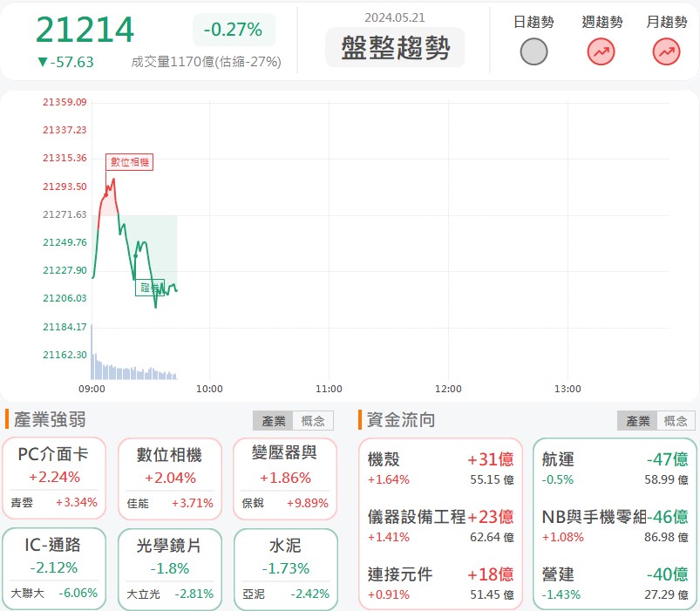
Task: Open the PC介面卡 industry card
Action: tap(54, 478)
